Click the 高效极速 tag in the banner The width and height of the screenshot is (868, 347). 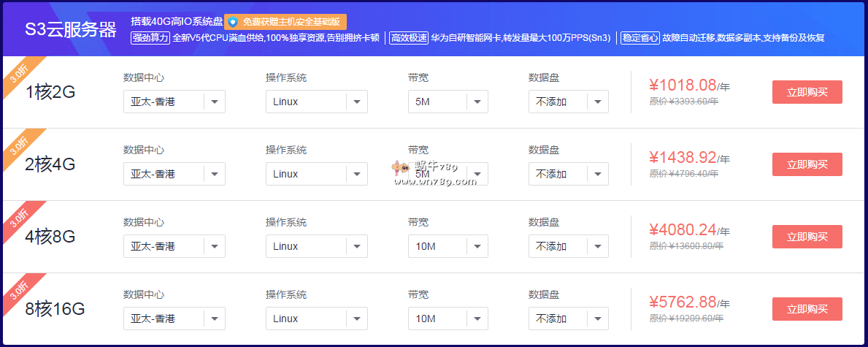[409, 38]
